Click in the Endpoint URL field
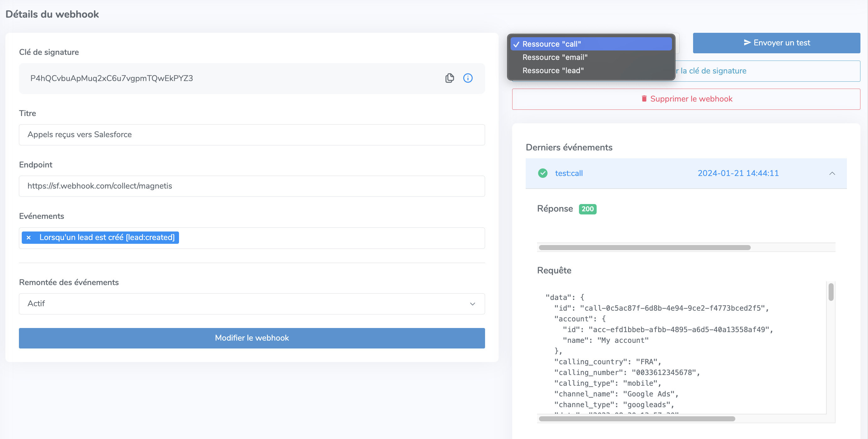Viewport: 868px width, 439px height. coord(252,186)
